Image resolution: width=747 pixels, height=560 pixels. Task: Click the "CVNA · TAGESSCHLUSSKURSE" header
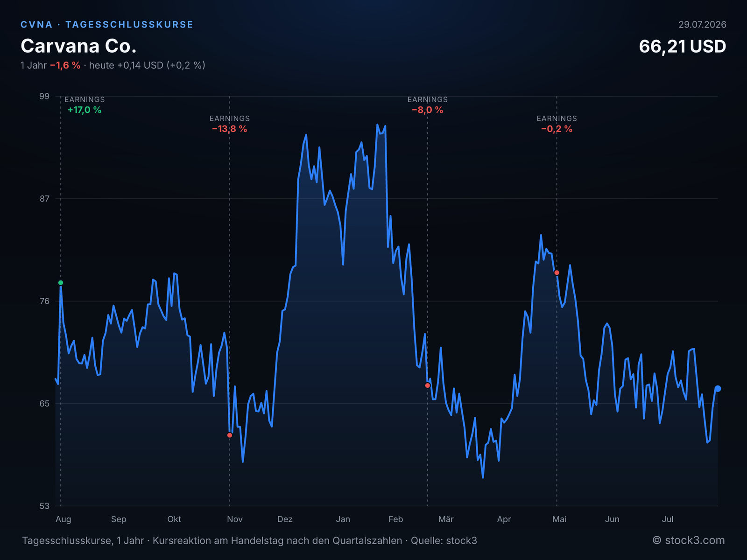click(x=107, y=25)
